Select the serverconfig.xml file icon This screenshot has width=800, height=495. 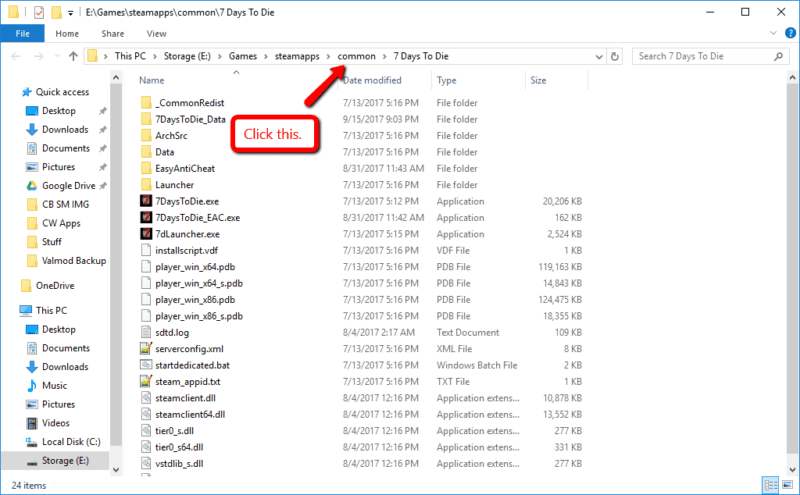pyautogui.click(x=146, y=349)
